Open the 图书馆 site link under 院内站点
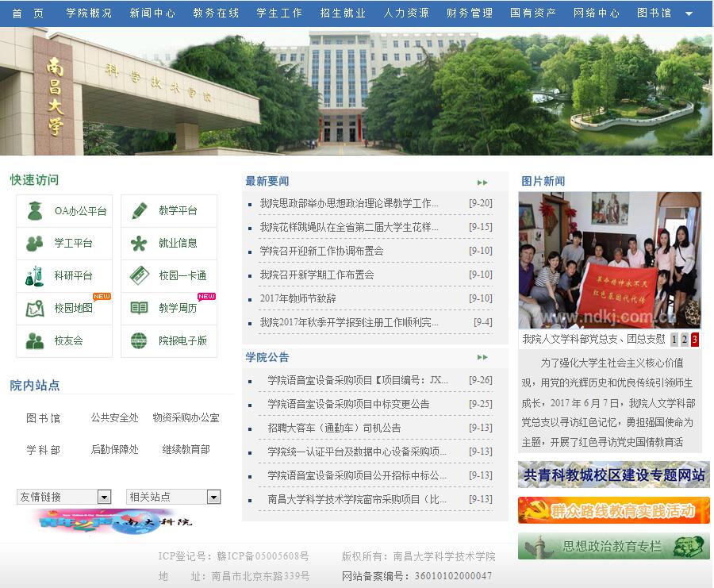The image size is (714, 588). point(43,418)
